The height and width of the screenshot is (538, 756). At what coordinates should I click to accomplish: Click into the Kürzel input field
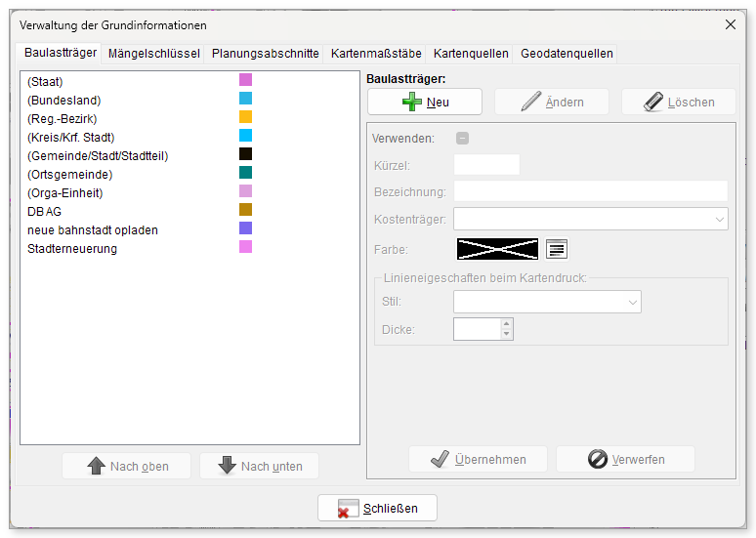coord(486,165)
